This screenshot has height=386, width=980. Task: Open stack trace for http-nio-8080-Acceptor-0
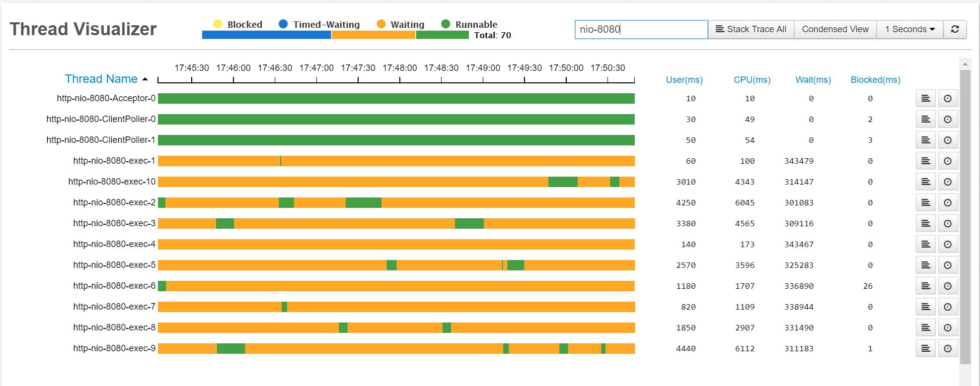925,99
